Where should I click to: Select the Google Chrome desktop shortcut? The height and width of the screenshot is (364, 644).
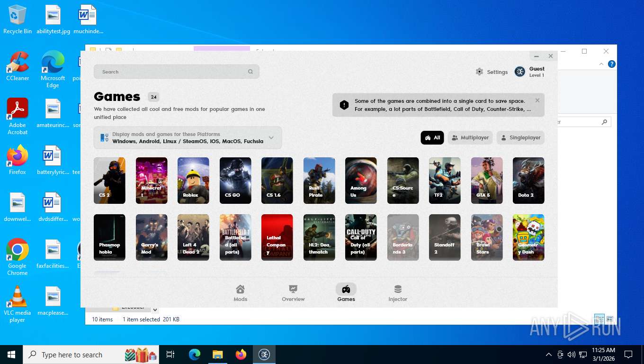[x=18, y=257]
